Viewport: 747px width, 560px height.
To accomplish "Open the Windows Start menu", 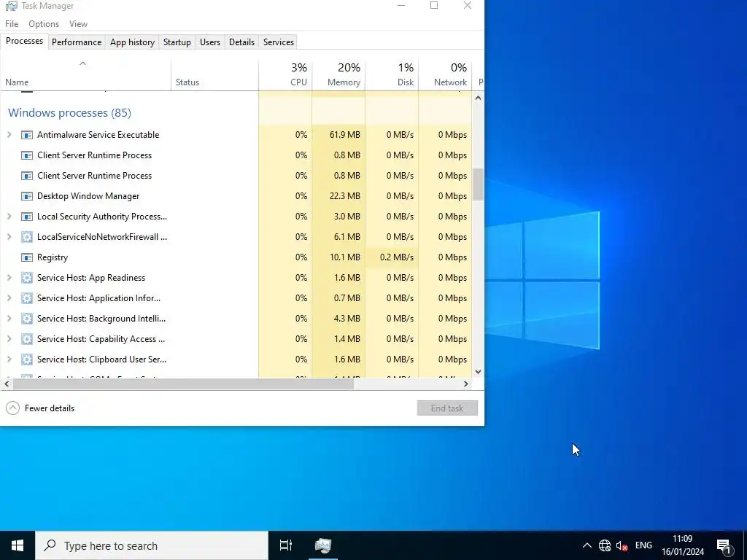I will click(18, 545).
